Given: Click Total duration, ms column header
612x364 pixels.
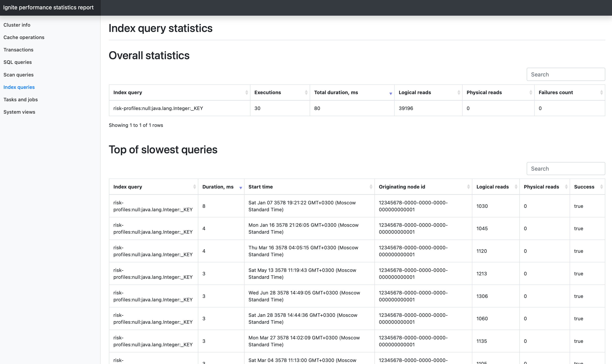Looking at the screenshot, I should pyautogui.click(x=352, y=93).
